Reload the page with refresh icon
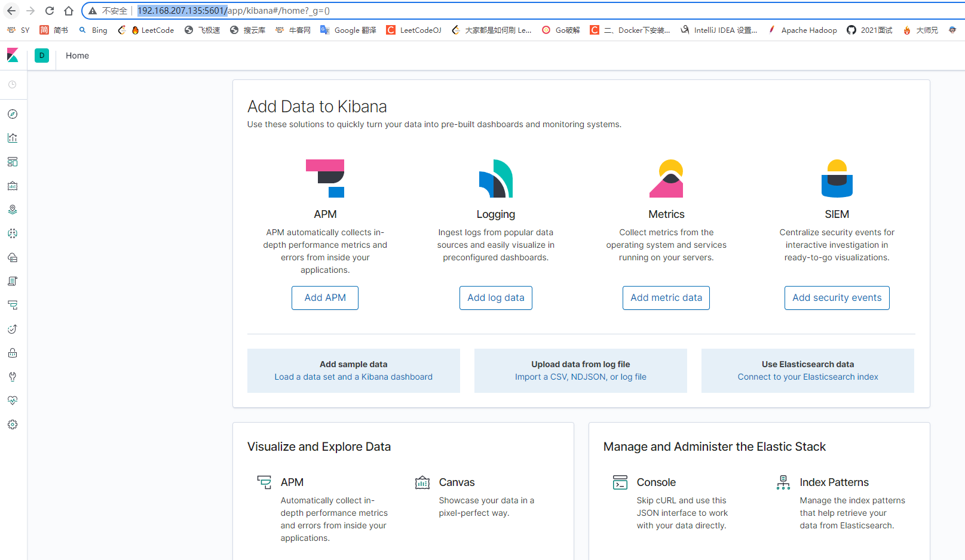Screen dimensions: 965x560 (x=50, y=11)
